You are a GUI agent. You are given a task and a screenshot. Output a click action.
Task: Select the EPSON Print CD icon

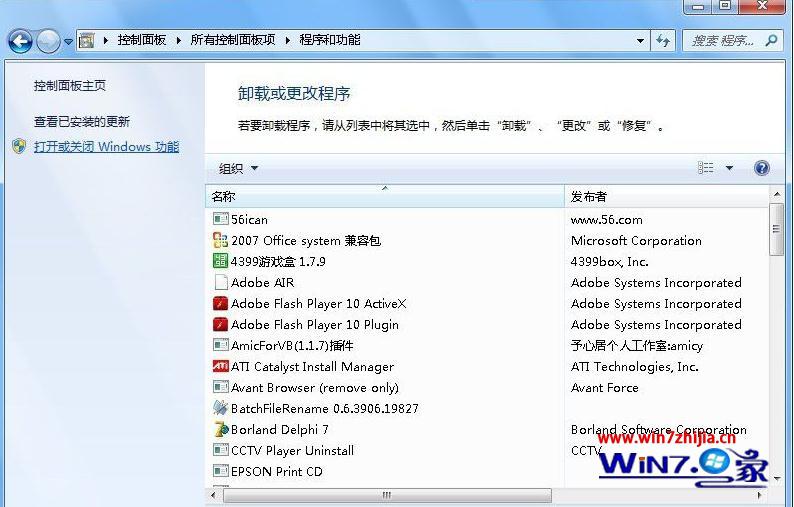[x=220, y=471]
